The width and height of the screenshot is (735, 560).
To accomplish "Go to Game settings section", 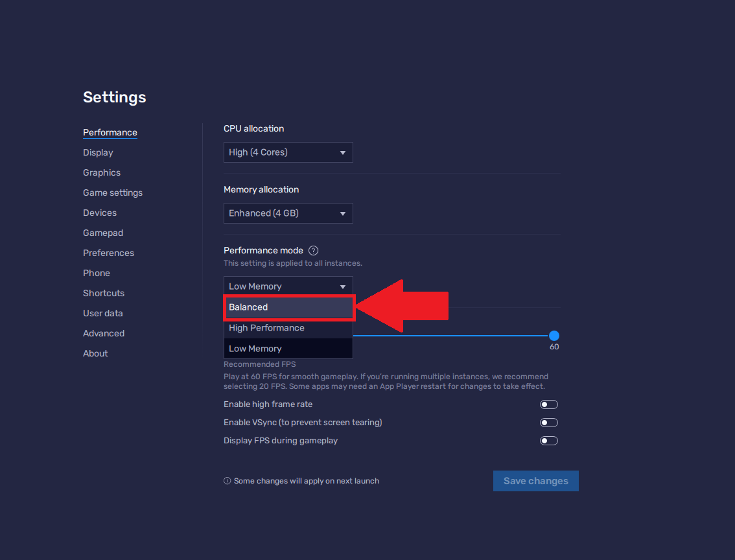I will click(x=113, y=193).
